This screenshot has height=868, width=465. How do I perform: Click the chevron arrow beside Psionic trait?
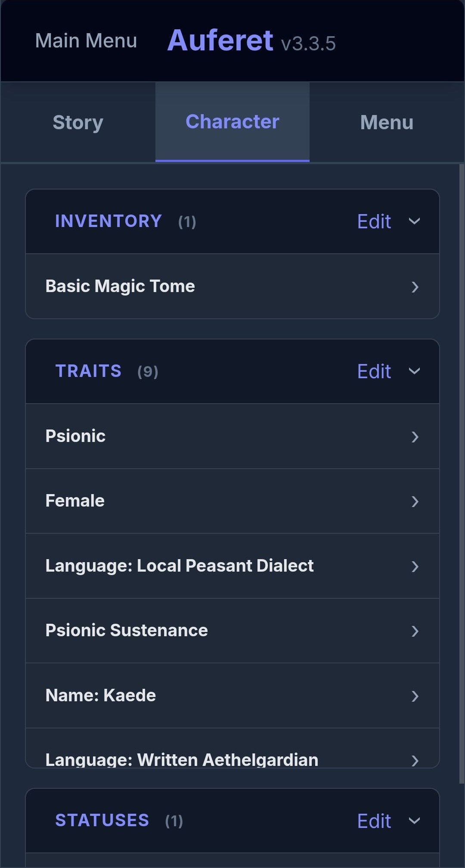point(415,437)
